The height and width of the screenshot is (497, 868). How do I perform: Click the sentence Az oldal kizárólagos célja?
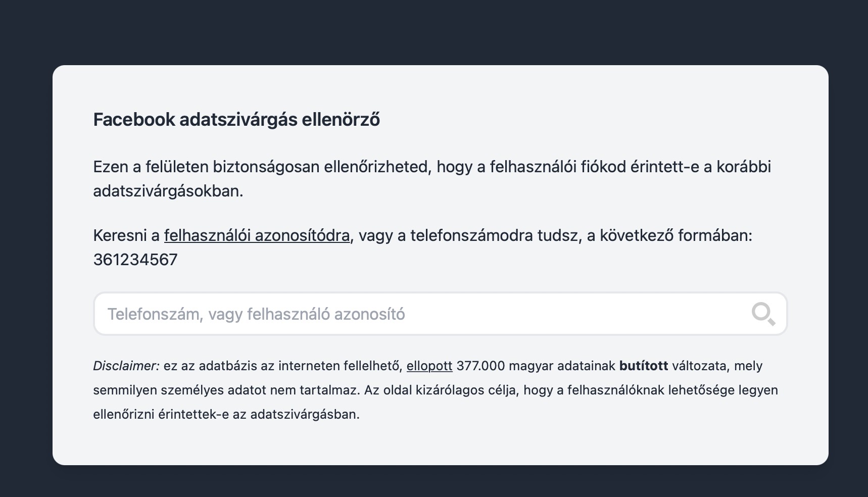click(x=440, y=390)
